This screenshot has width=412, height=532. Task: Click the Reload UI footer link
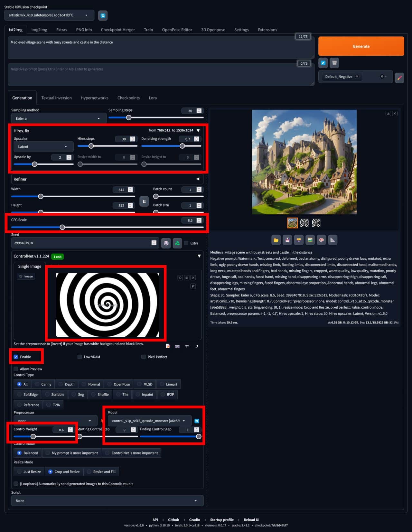pos(251,520)
